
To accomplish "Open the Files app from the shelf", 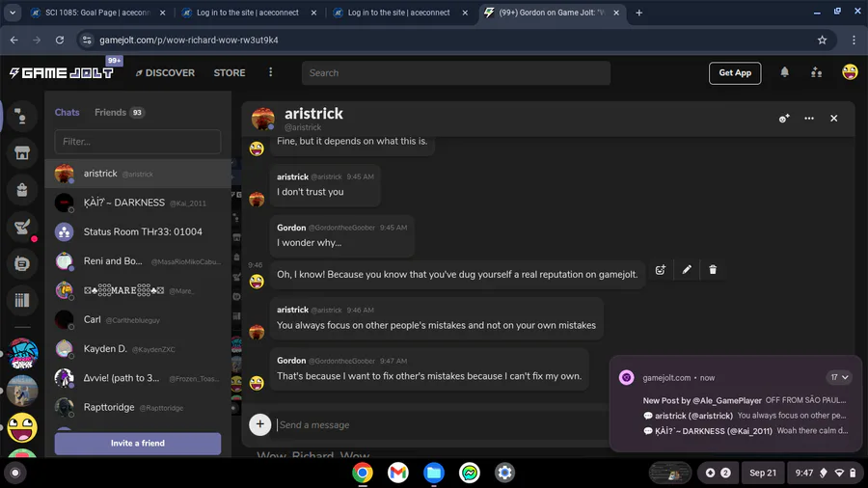I will pos(433,473).
